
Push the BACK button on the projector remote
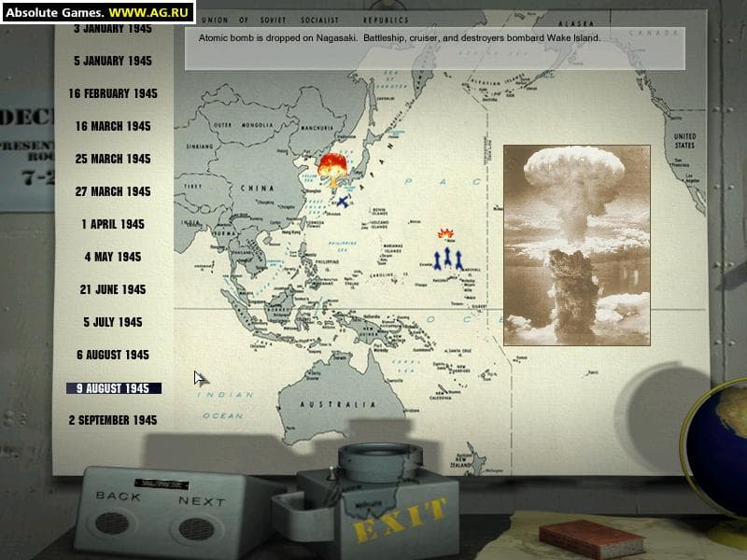pos(112,523)
